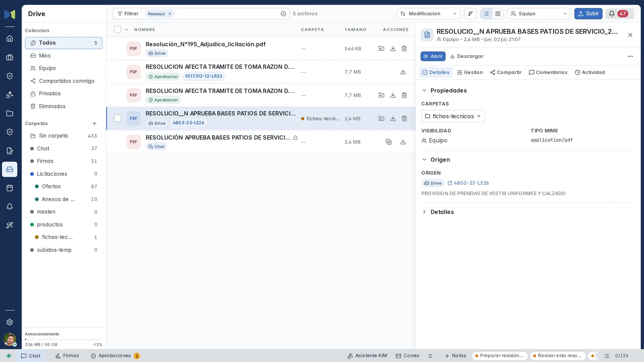The image size is (644, 362).
Task: Open the settings gear in the left sidebar
Action: pyautogui.click(x=10, y=322)
